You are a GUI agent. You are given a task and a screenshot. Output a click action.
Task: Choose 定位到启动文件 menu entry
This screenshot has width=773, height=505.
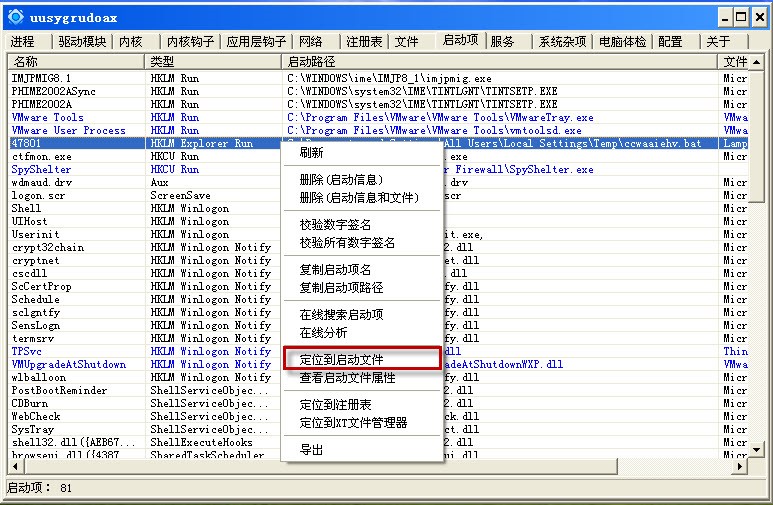362,360
